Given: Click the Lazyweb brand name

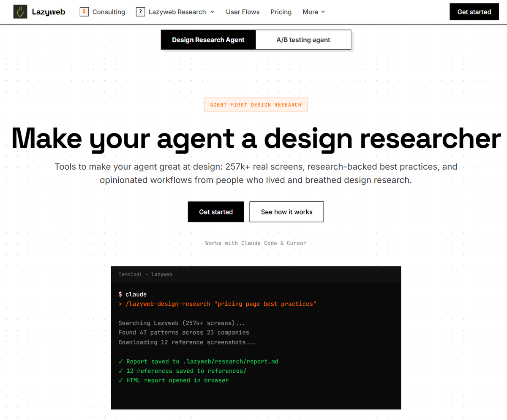Looking at the screenshot, I should point(49,12).
